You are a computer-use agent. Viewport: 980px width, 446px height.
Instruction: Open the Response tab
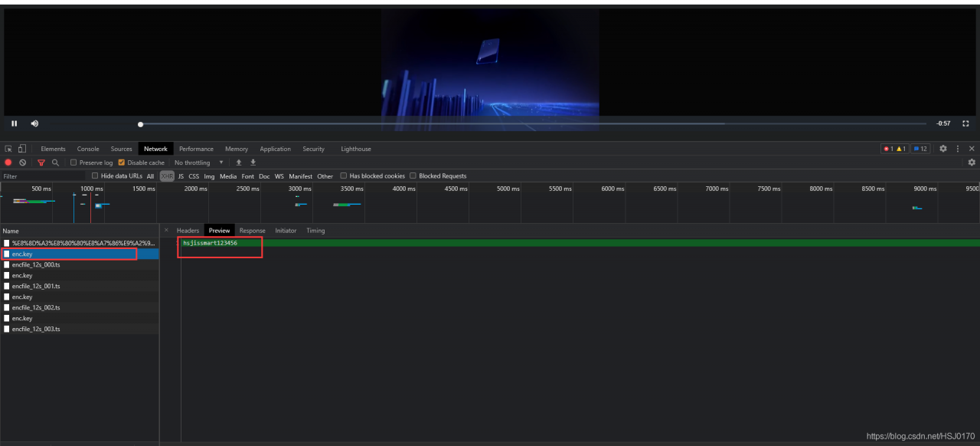[252, 230]
